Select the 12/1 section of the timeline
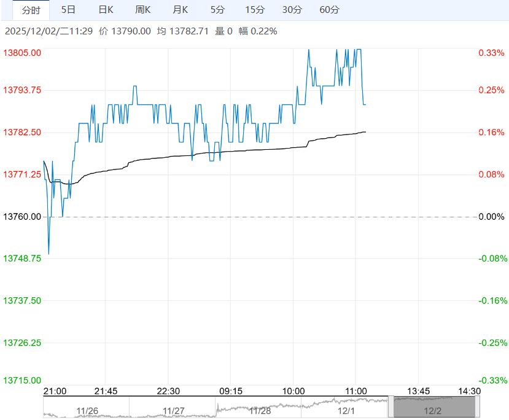Viewport: 509px width, 420px height. 346,410
